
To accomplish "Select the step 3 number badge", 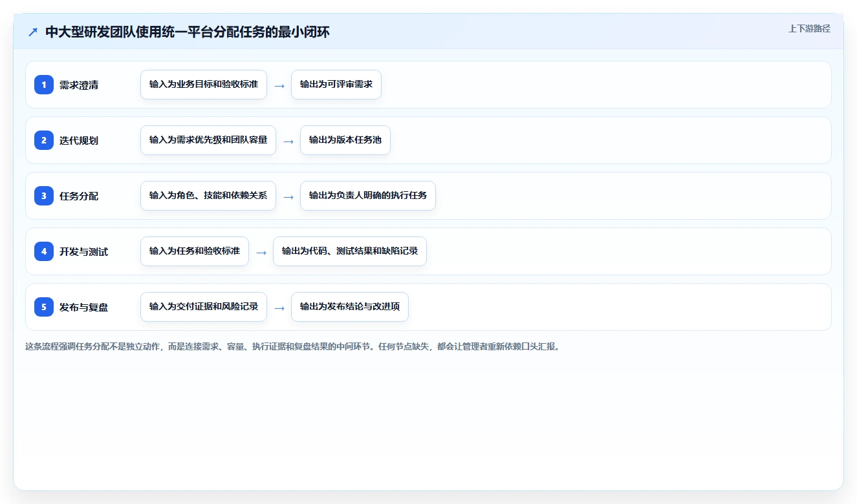I will (44, 196).
